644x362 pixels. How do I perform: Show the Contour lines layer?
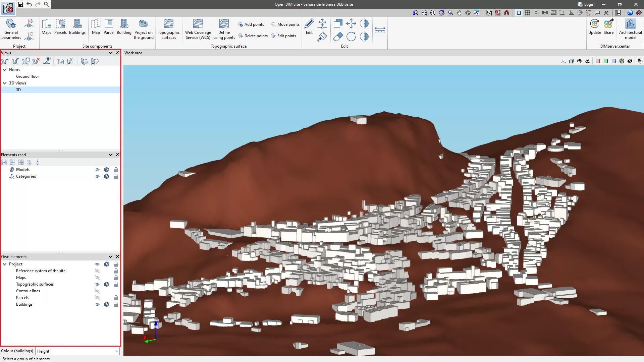[97, 291]
